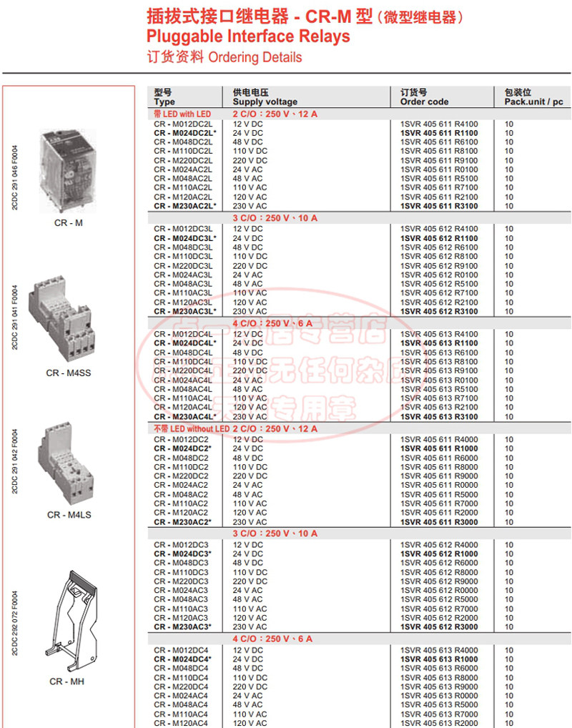This screenshot has width=572, height=728.
Task: Click order code '1SVR 405 611 R3100'
Action: click(x=439, y=206)
